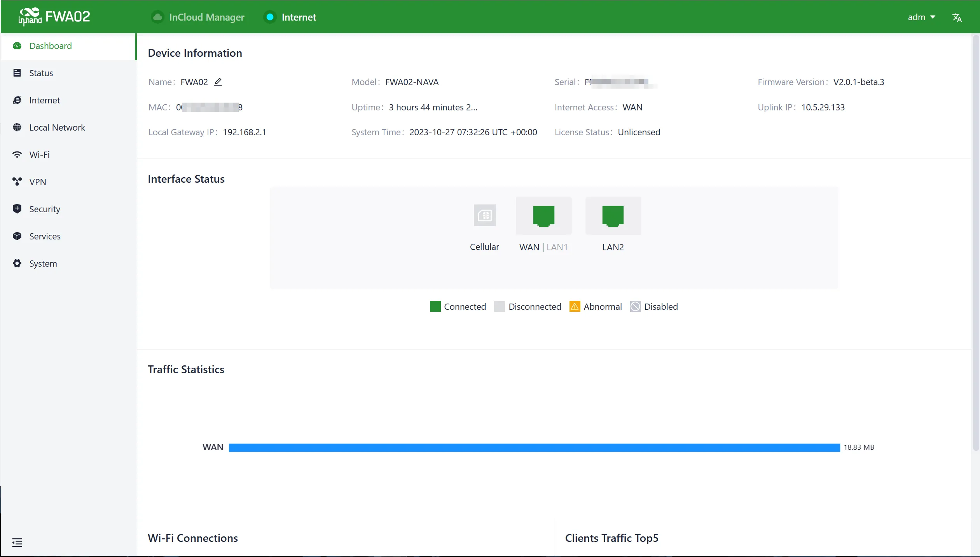Screen dimensions: 980x557
Task: Click the WAN | LAN1 port icon
Action: point(543,216)
